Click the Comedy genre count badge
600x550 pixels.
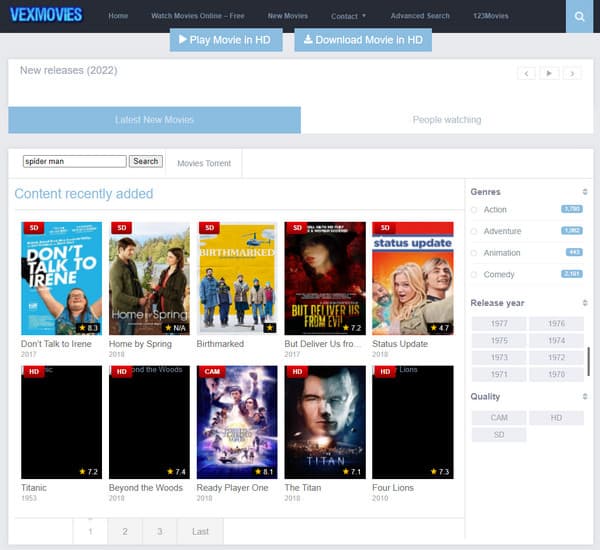click(572, 274)
